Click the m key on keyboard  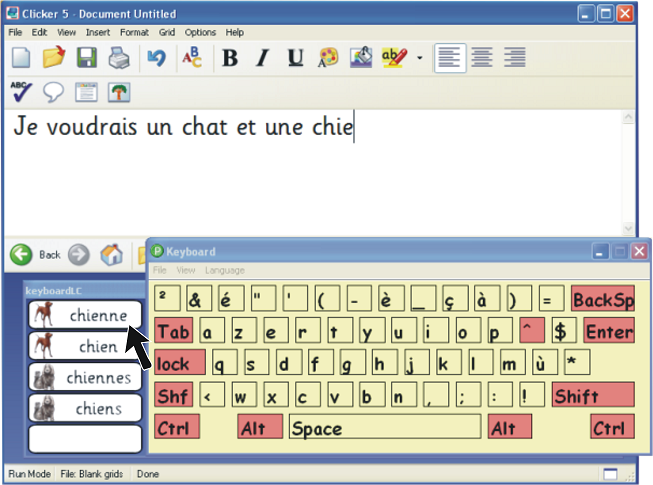[513, 363]
